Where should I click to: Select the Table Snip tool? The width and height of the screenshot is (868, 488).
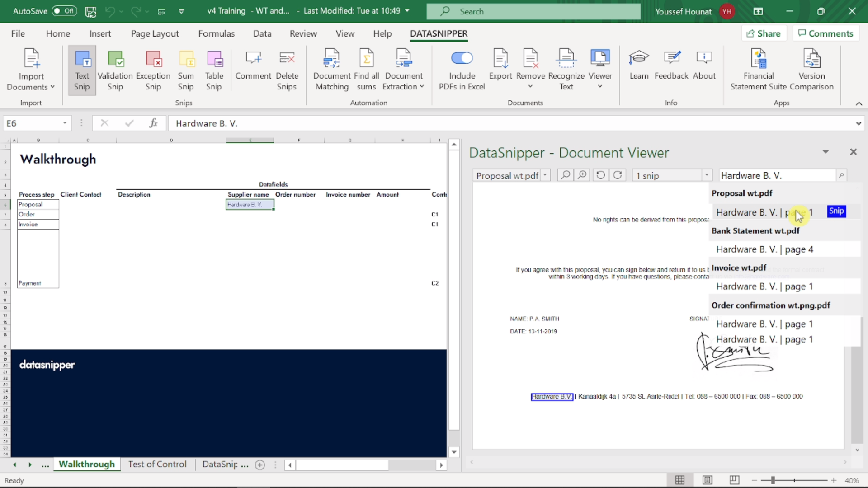[214, 70]
